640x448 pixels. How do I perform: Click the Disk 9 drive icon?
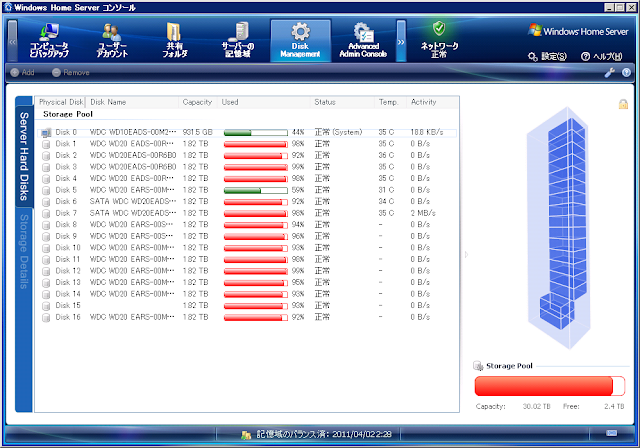pyautogui.click(x=46, y=237)
